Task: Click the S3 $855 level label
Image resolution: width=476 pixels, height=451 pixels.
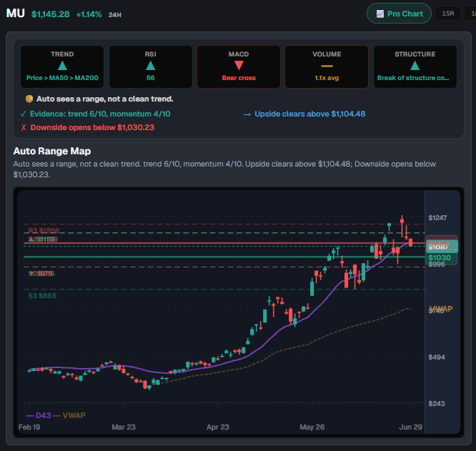Action: pyautogui.click(x=42, y=296)
